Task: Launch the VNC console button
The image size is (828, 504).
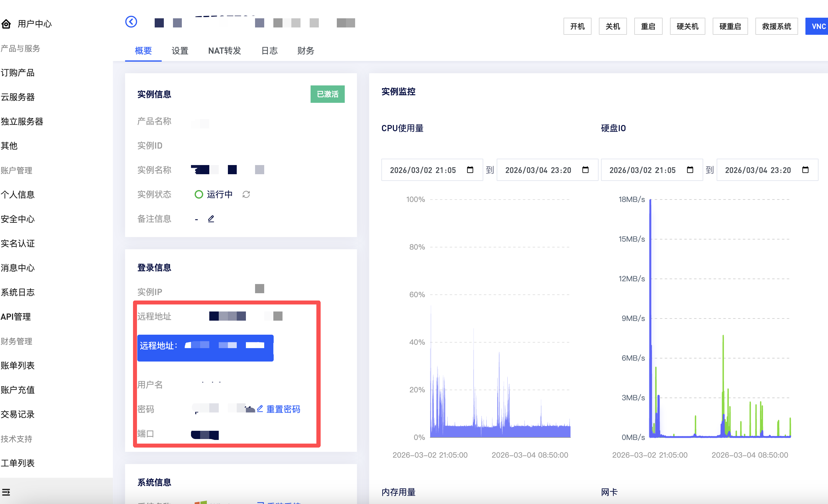Action: (818, 26)
